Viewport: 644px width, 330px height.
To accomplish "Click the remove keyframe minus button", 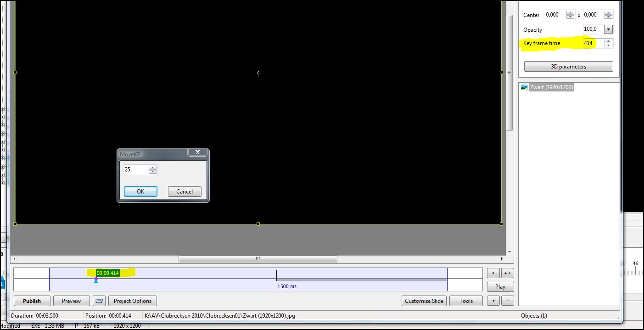I will (x=507, y=301).
